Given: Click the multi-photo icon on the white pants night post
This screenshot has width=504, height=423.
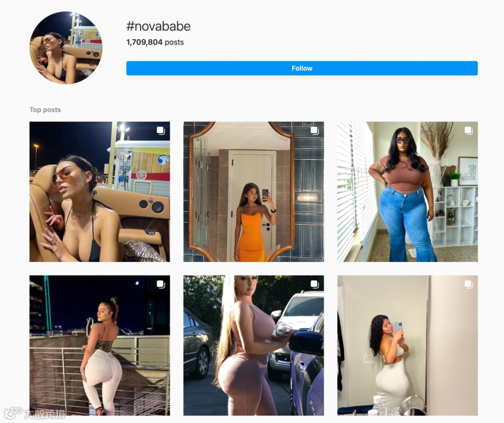Looking at the screenshot, I should (161, 284).
